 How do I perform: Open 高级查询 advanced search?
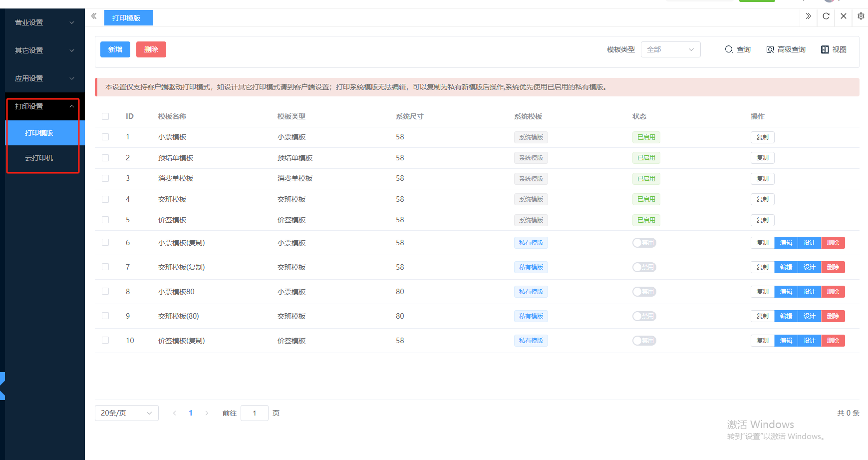point(786,49)
